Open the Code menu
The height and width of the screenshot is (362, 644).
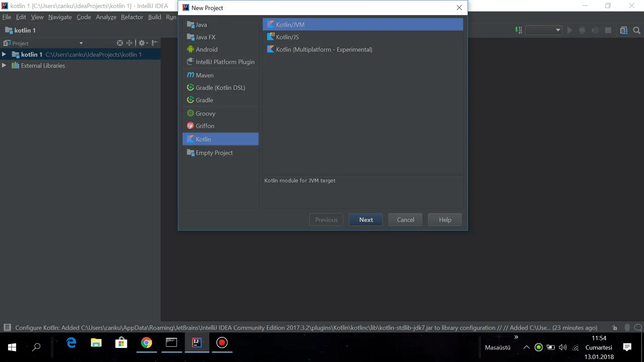coord(84,17)
